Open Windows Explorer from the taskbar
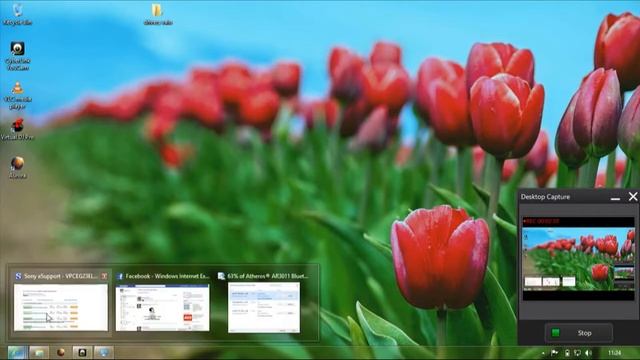640x360 pixels. pyautogui.click(x=39, y=353)
